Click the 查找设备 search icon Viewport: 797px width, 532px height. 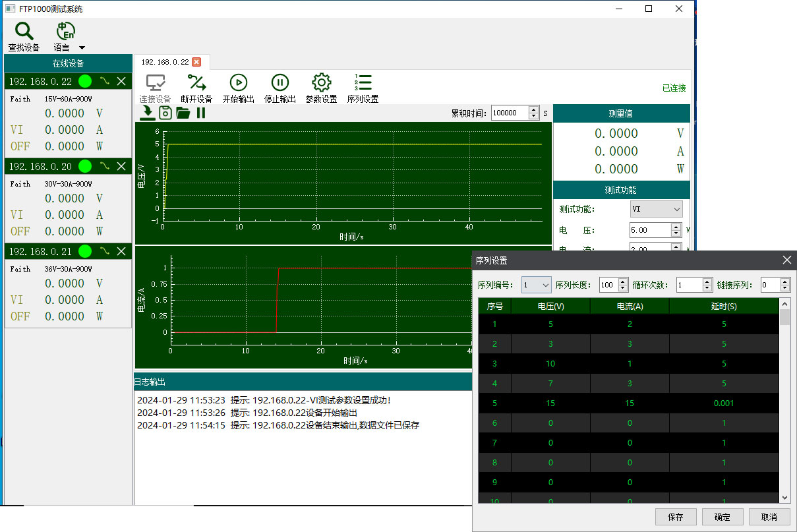point(24,31)
